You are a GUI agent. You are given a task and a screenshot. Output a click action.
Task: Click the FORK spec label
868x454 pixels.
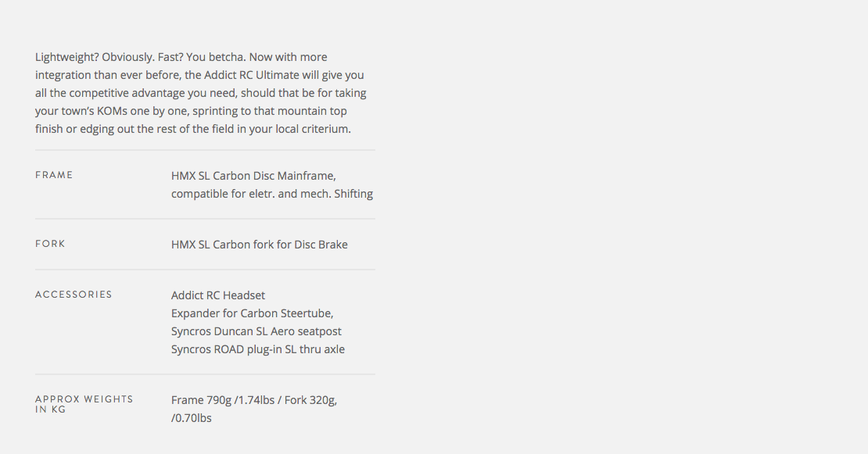pyautogui.click(x=50, y=244)
